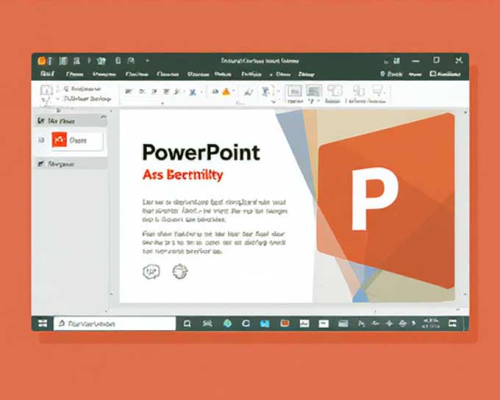Click the down arrow of the right-hand vertical scrollbar
The height and width of the screenshot is (400, 500).
465,295
